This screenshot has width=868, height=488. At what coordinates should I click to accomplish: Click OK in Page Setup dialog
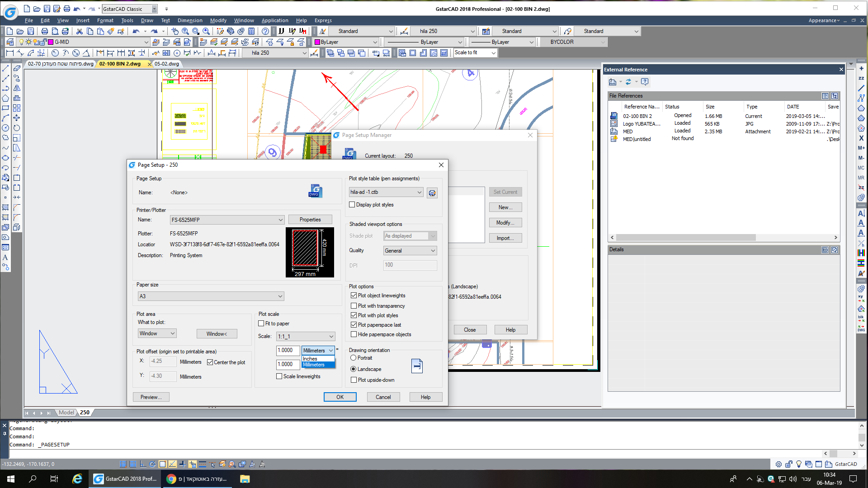(x=340, y=397)
